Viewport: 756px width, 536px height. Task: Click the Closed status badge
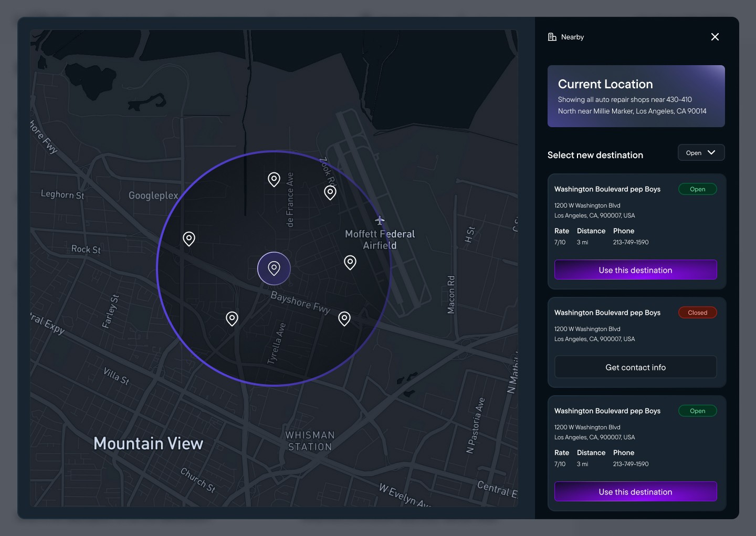(698, 313)
